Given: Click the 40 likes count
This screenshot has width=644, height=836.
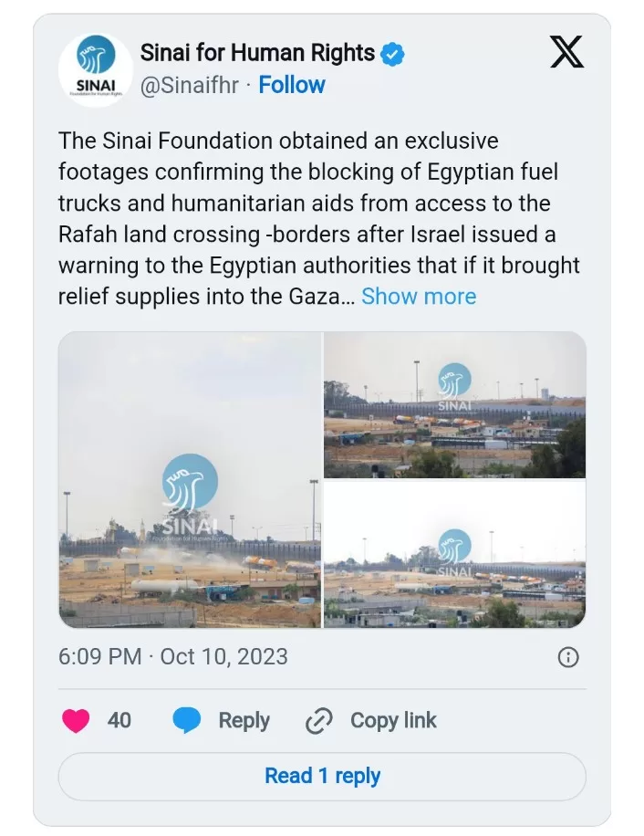Looking at the screenshot, I should (119, 721).
